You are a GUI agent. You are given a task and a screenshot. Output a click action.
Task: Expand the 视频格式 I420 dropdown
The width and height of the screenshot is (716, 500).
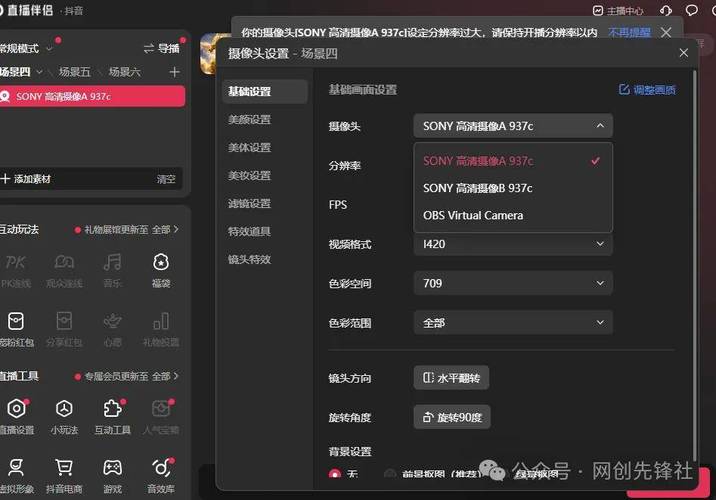[x=512, y=243]
